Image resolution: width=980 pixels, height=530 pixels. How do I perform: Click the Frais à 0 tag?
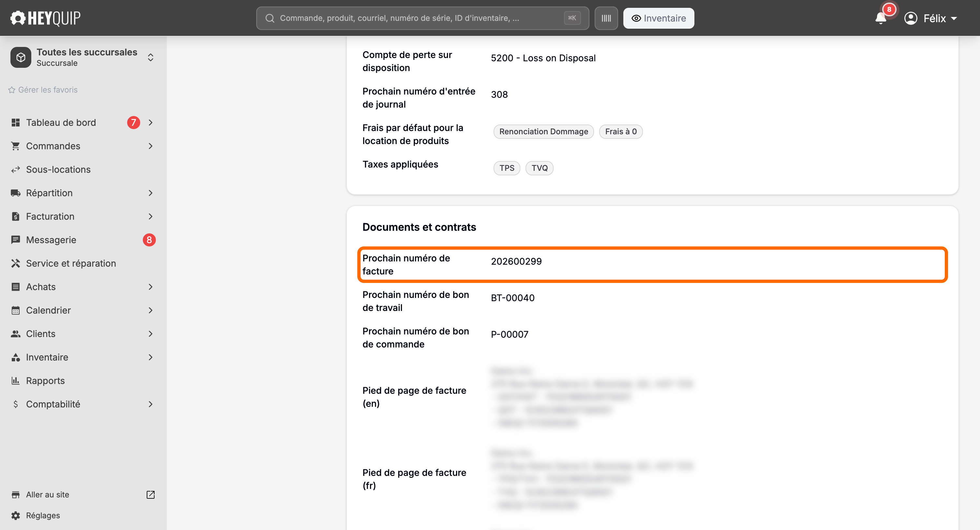tap(620, 132)
